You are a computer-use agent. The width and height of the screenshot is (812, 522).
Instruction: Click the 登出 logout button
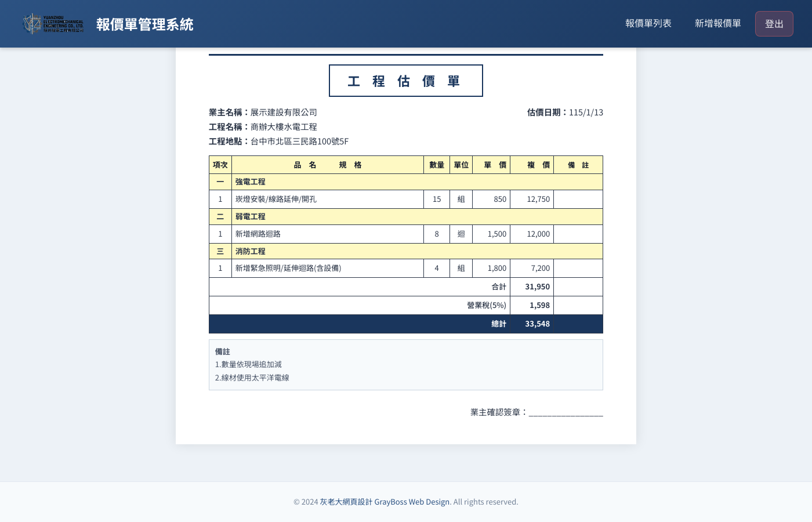click(774, 24)
